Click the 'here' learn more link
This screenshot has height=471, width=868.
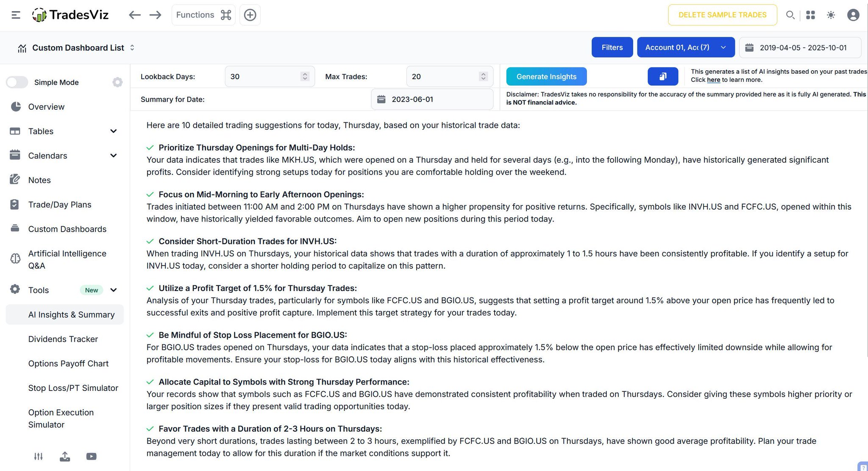pyautogui.click(x=713, y=80)
